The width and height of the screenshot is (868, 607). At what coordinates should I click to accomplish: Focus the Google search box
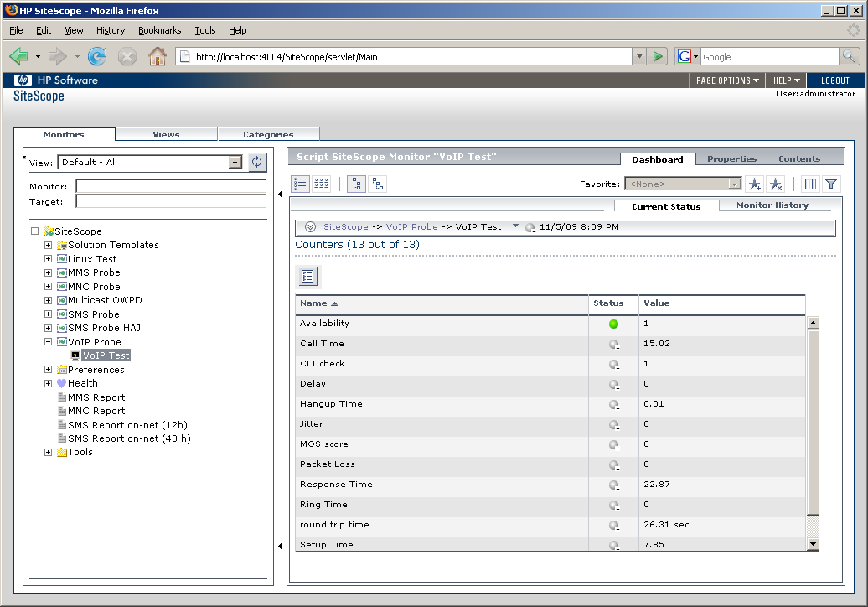click(x=769, y=56)
